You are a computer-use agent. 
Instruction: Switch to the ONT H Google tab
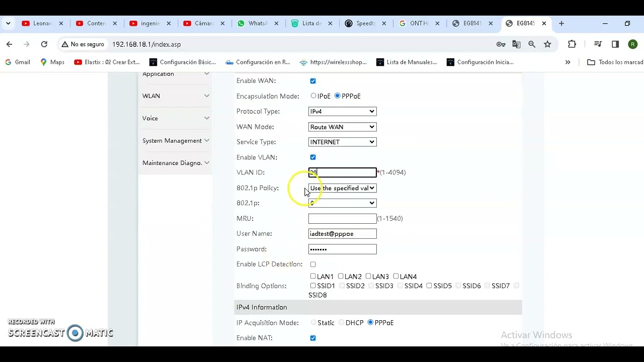tap(418, 24)
